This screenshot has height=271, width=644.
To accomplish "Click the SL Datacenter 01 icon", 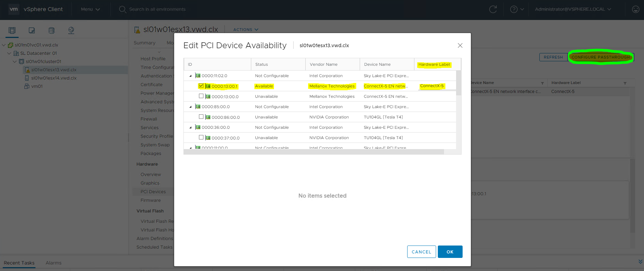I will pyautogui.click(x=16, y=53).
